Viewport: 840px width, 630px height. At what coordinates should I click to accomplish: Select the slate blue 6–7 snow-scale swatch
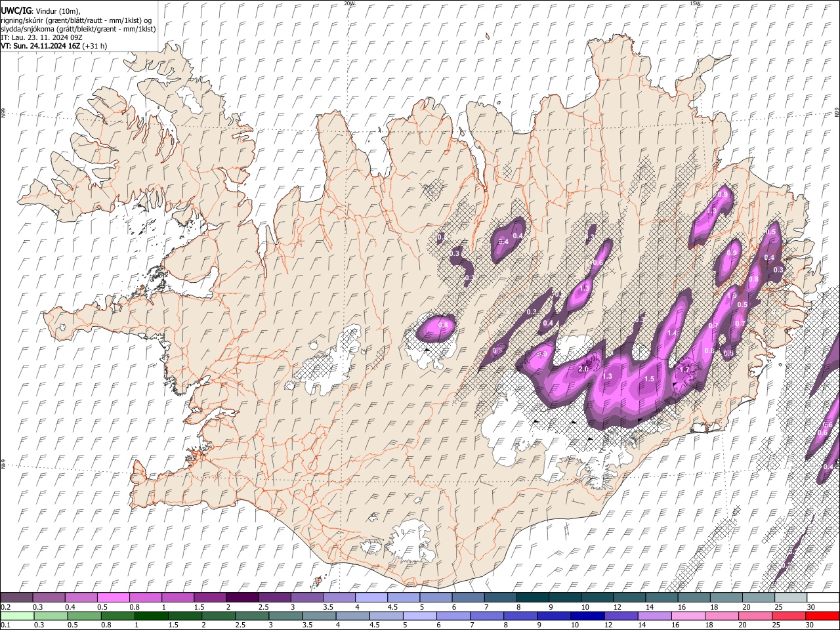click(468, 597)
